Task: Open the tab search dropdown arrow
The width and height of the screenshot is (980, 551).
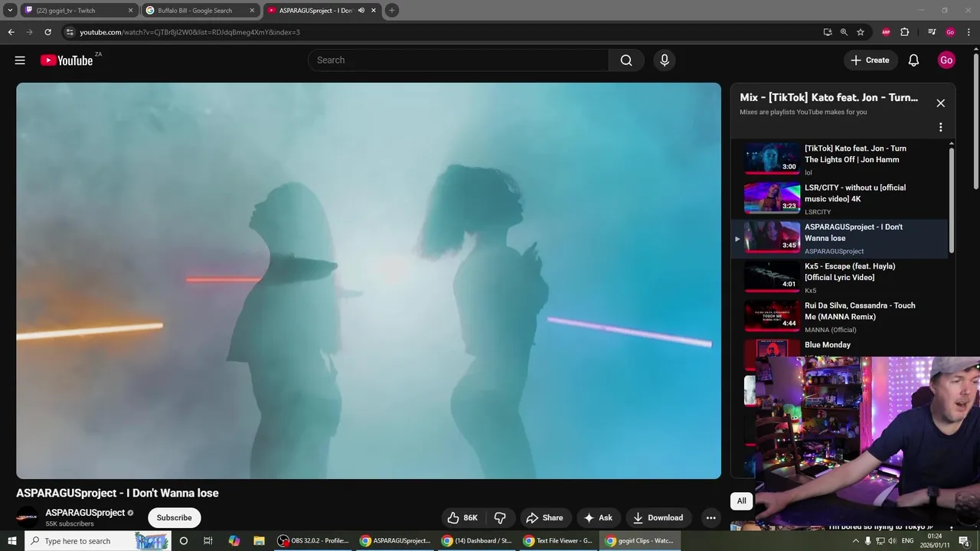Action: point(10,10)
